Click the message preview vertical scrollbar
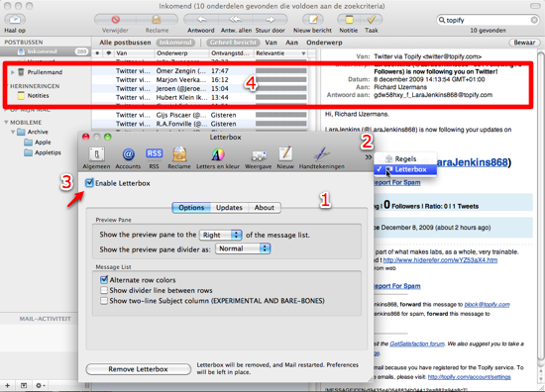545x392 pixels. [x=540, y=208]
